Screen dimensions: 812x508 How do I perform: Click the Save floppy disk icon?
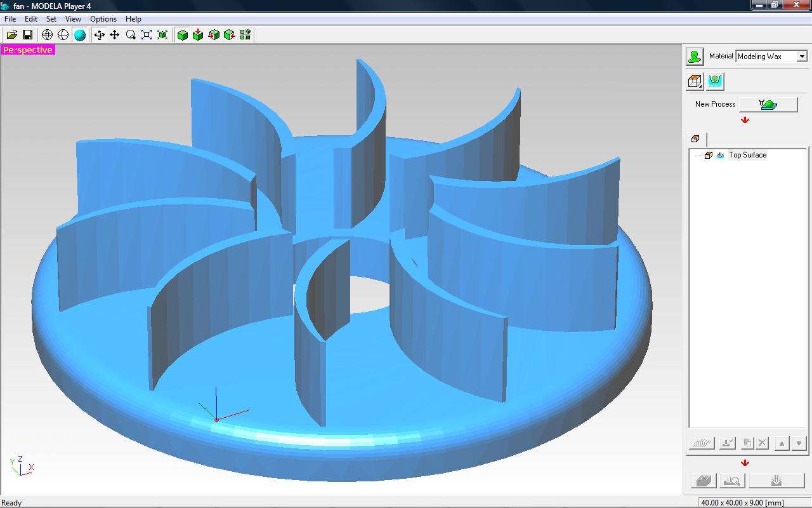click(x=27, y=35)
